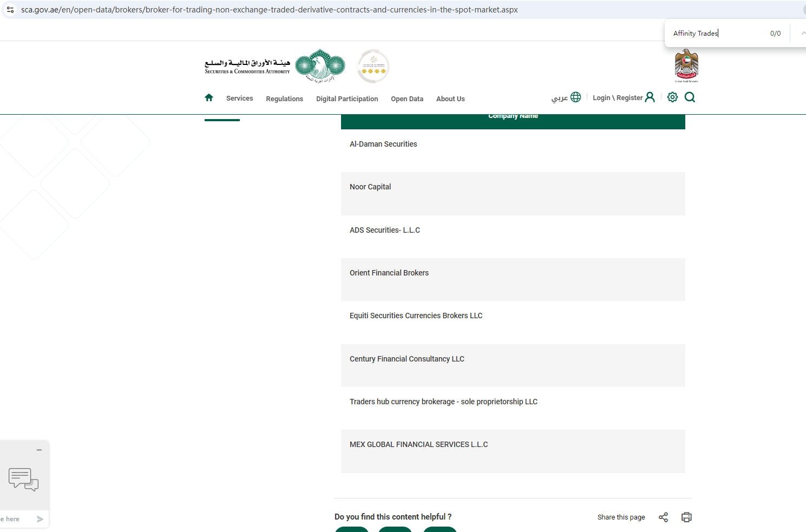This screenshot has width=806, height=532.
Task: Open the Open Data menu
Action: 407,99
